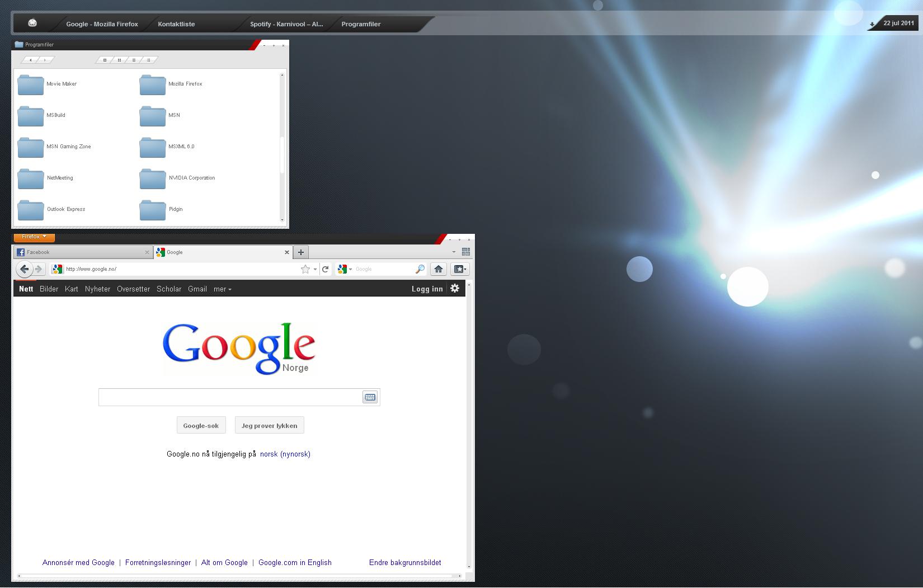Open Alt om Google link

(224, 563)
